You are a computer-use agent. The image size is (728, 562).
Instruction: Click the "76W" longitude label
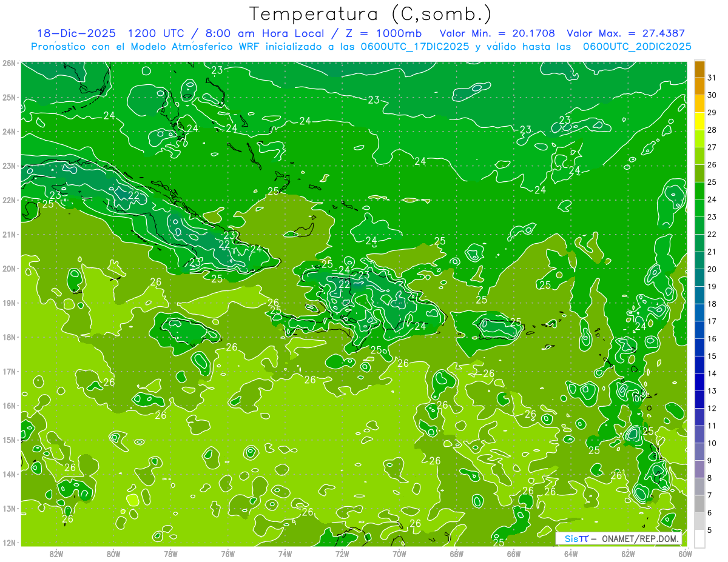pyautogui.click(x=227, y=554)
